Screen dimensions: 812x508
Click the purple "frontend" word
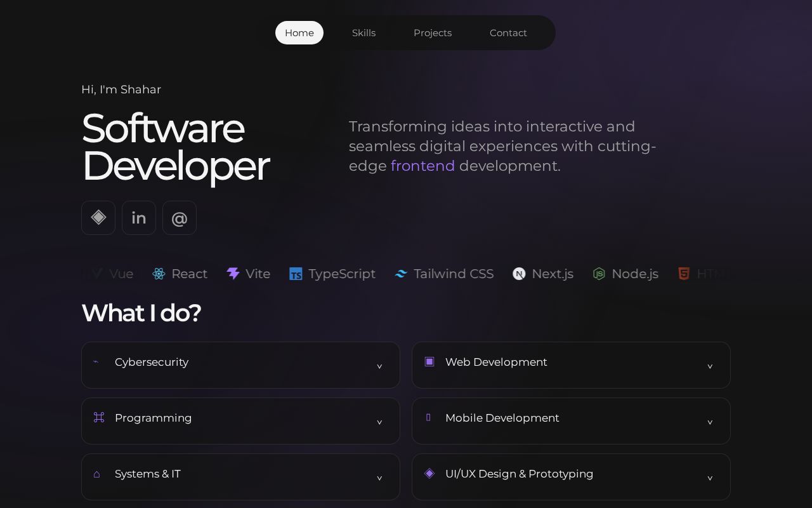pyautogui.click(x=422, y=166)
